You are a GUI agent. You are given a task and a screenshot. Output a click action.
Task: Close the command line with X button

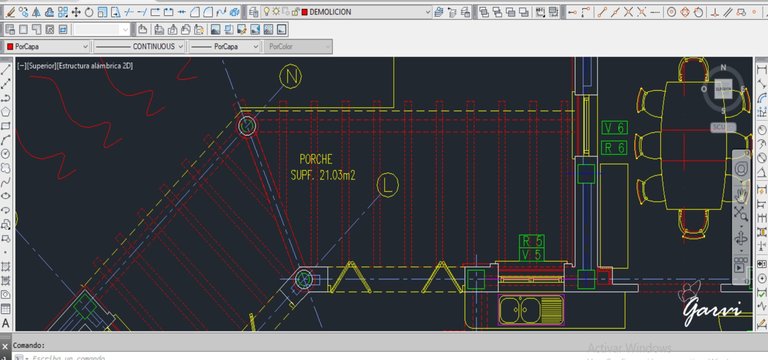tap(5, 346)
